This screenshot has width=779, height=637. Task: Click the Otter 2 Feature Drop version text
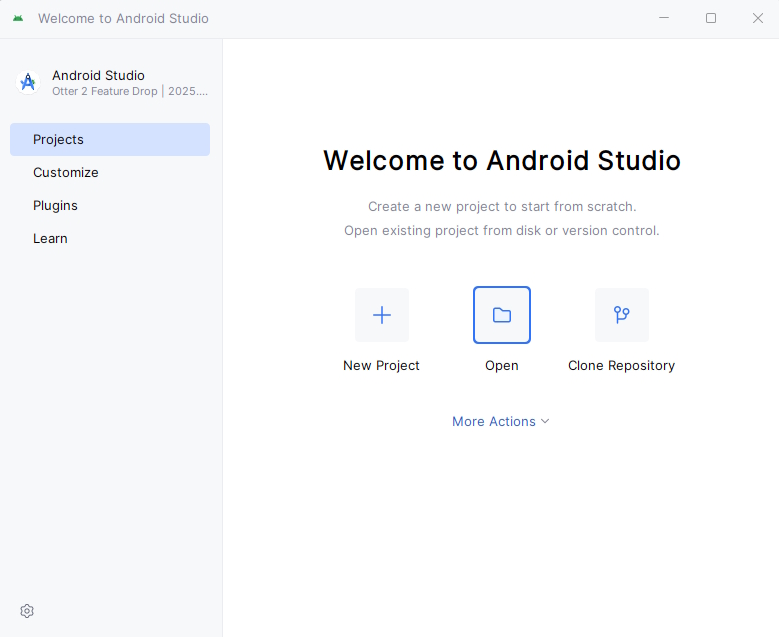[x=130, y=91]
